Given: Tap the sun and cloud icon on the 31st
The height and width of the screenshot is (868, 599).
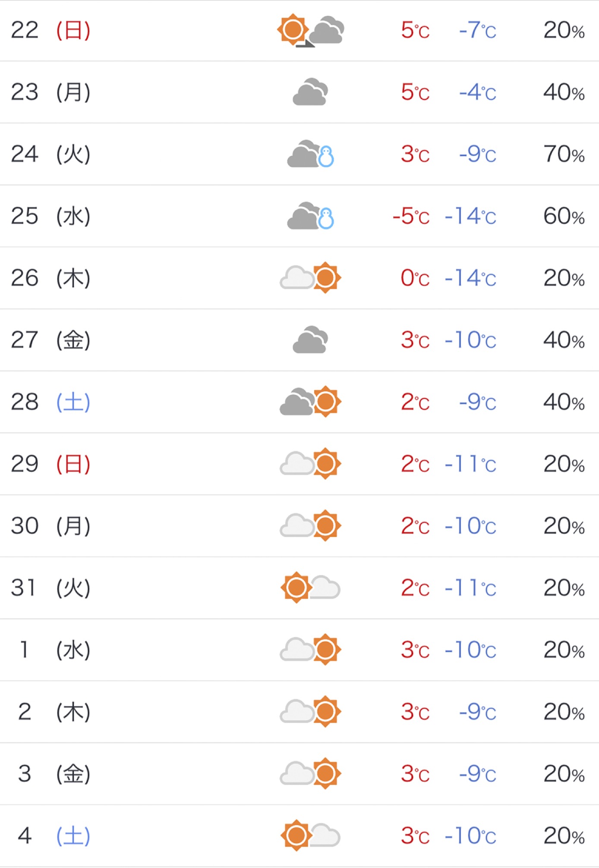Looking at the screenshot, I should (310, 588).
